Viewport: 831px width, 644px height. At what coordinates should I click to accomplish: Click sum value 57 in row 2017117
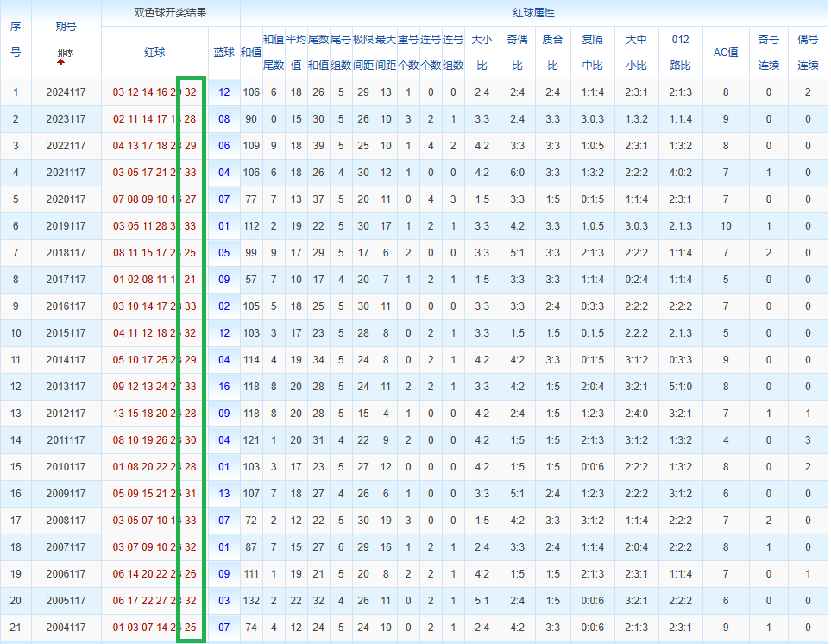pos(251,280)
